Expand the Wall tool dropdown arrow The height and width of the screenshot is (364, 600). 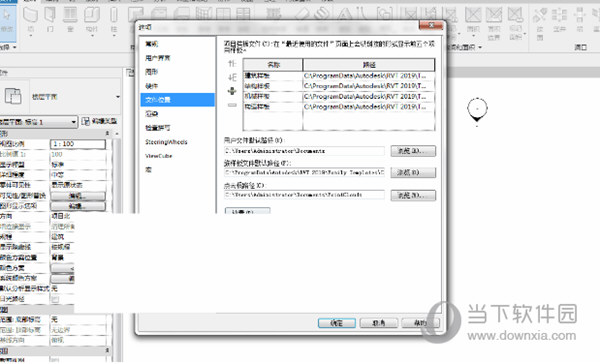31,36
